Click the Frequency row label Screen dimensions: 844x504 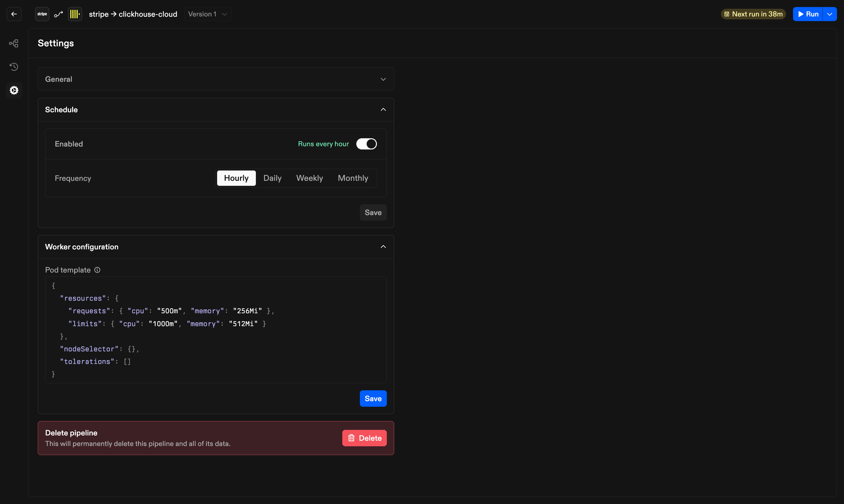coord(73,178)
